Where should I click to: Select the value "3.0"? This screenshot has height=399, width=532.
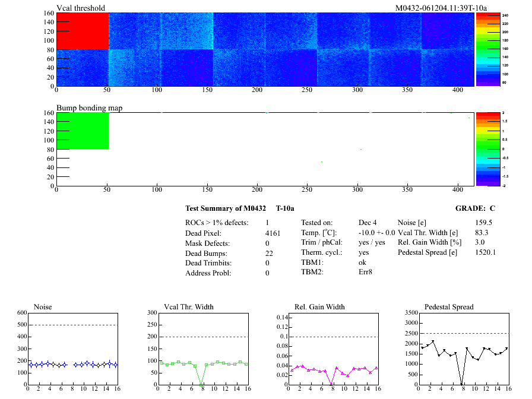click(x=480, y=242)
